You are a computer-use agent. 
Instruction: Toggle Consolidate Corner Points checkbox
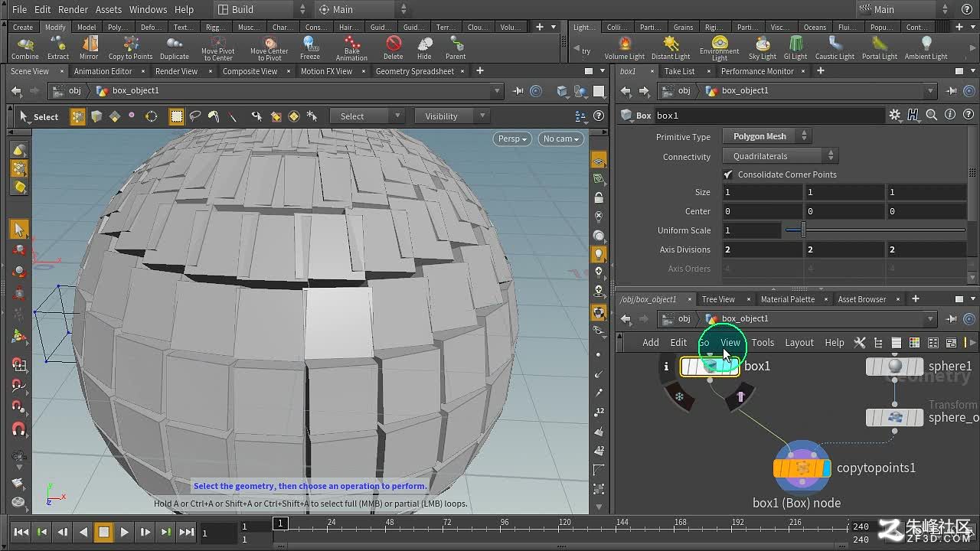(728, 174)
